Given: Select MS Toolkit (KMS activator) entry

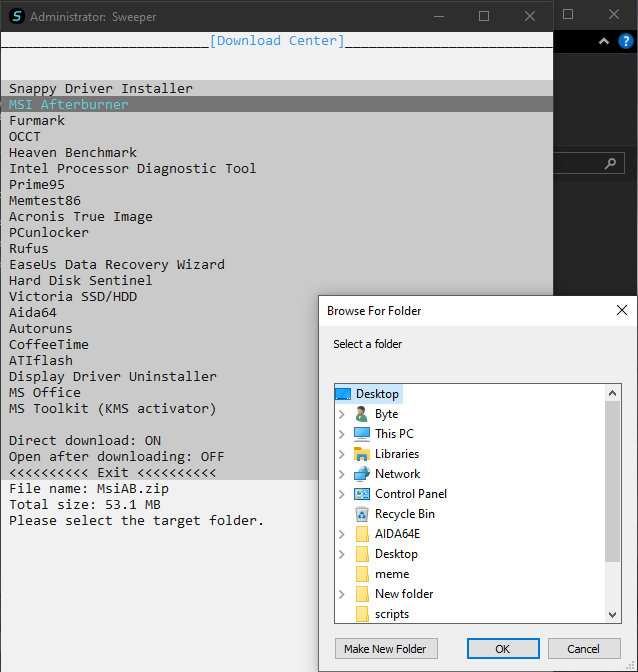Looking at the screenshot, I should click(x=113, y=409).
